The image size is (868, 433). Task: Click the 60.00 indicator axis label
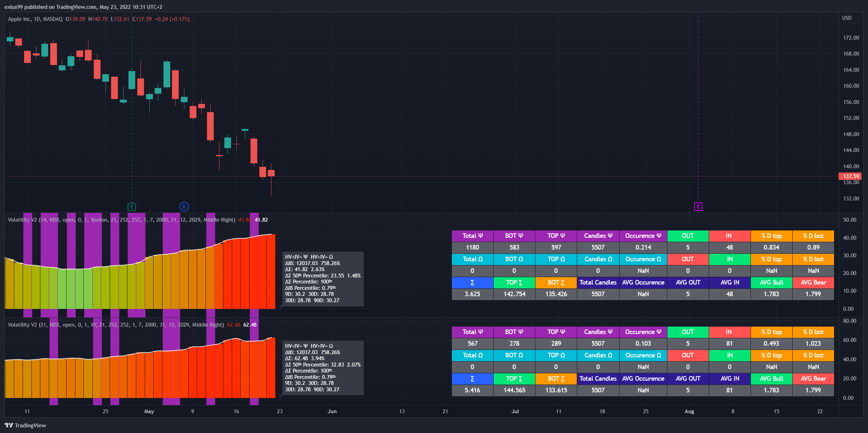[850, 340]
